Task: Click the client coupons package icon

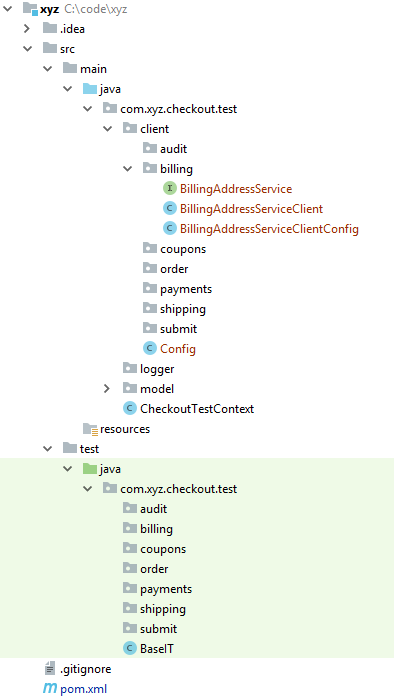Action: pyautogui.click(x=150, y=248)
